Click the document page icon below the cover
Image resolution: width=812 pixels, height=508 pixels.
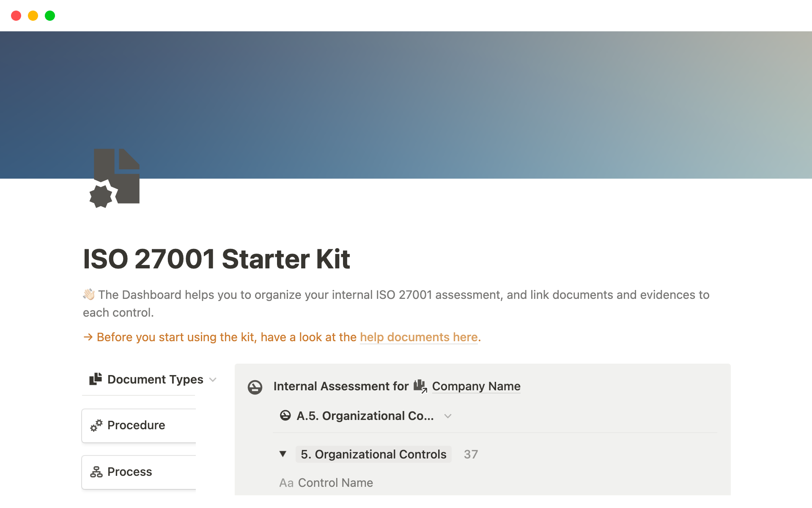point(115,178)
